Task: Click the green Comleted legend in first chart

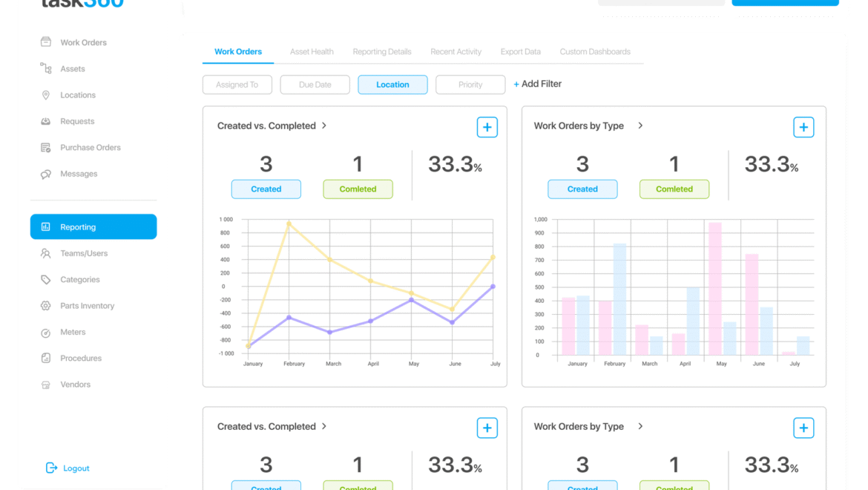Action: point(358,189)
